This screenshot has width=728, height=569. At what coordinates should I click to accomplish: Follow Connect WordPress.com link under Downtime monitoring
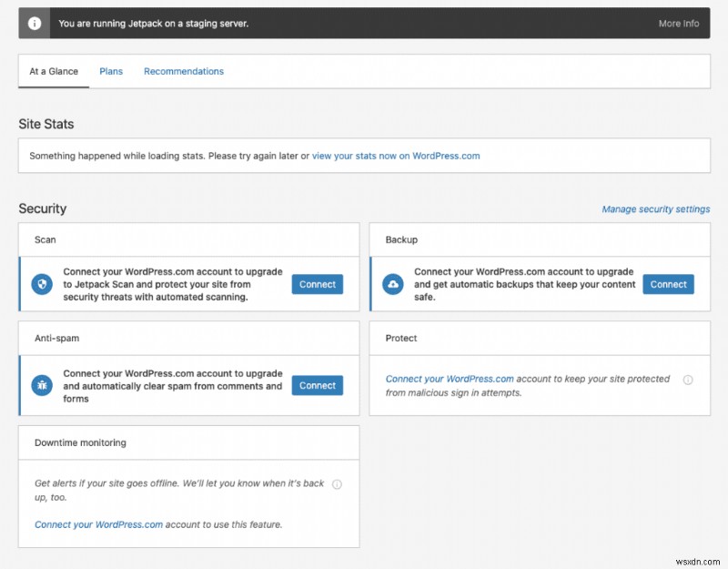98,524
